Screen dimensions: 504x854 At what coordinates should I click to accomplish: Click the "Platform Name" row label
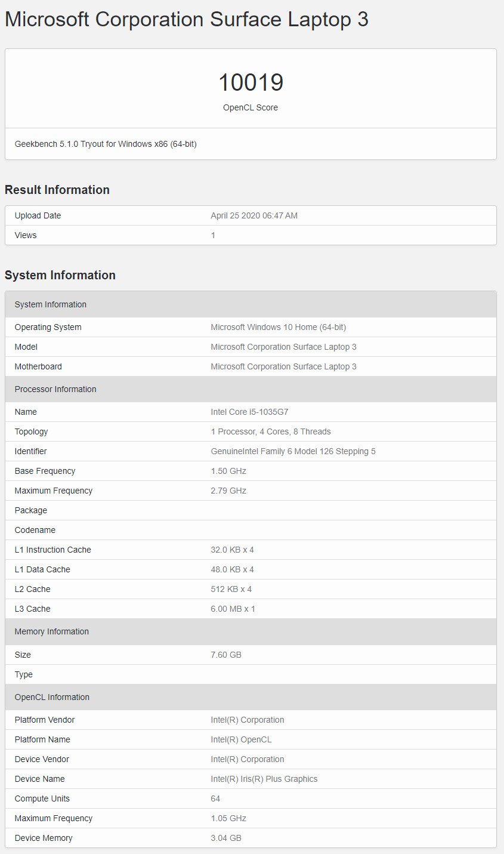click(42, 739)
